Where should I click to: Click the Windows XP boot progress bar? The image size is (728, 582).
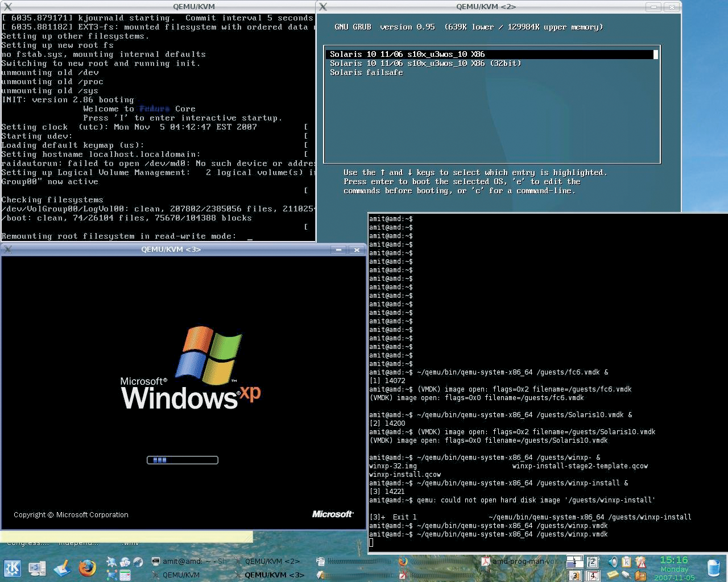tap(183, 460)
